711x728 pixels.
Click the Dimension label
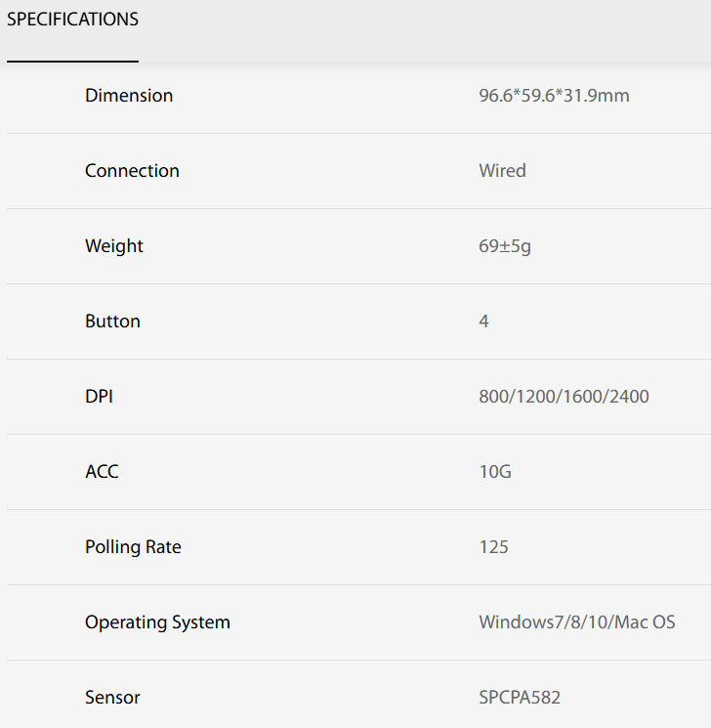coord(129,96)
